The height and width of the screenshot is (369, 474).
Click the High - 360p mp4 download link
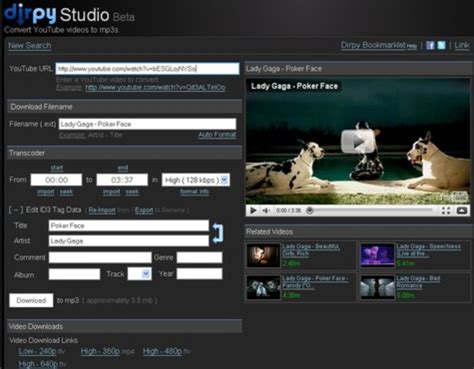coord(100,351)
